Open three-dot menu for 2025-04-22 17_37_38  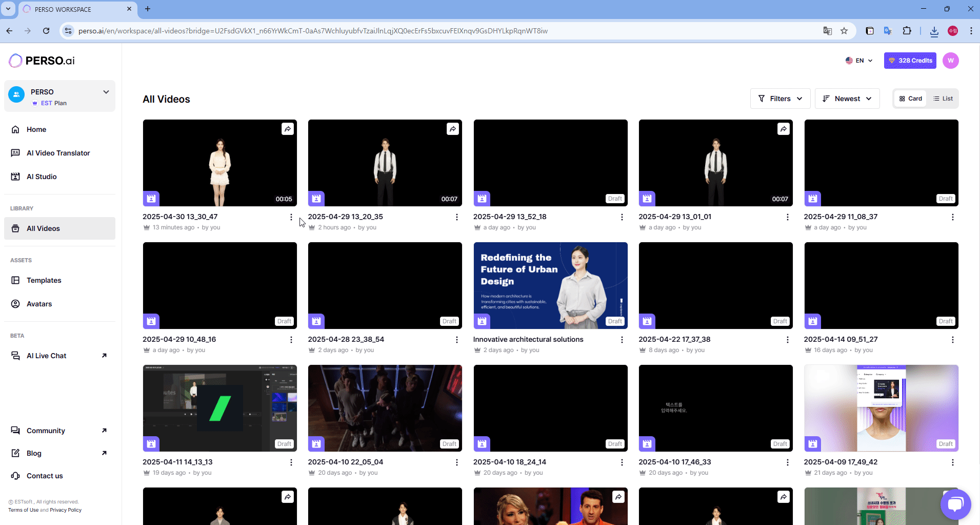pos(788,340)
